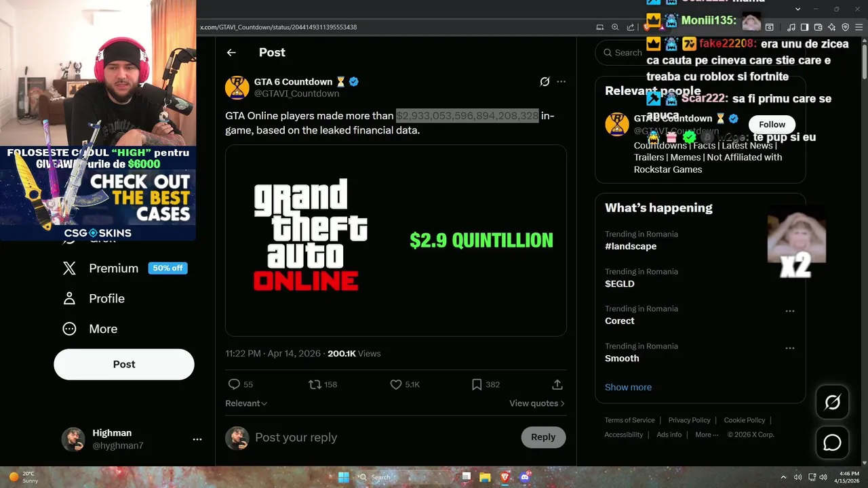The image size is (868, 488).
Task: Open Terms of Service footer link
Action: click(630, 420)
